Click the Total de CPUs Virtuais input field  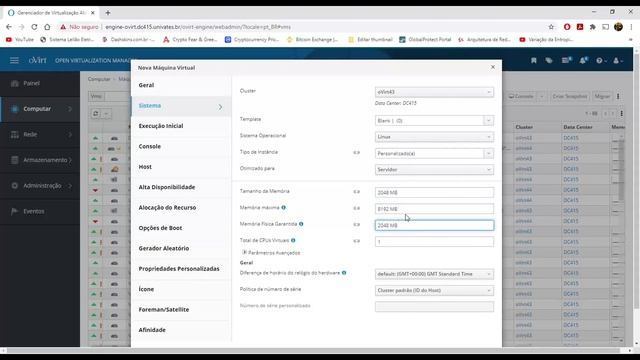click(434, 242)
